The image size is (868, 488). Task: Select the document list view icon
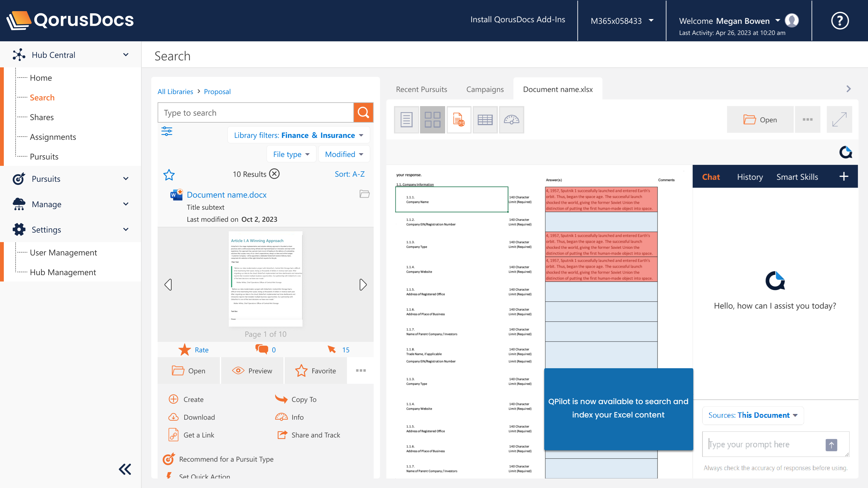tap(406, 120)
